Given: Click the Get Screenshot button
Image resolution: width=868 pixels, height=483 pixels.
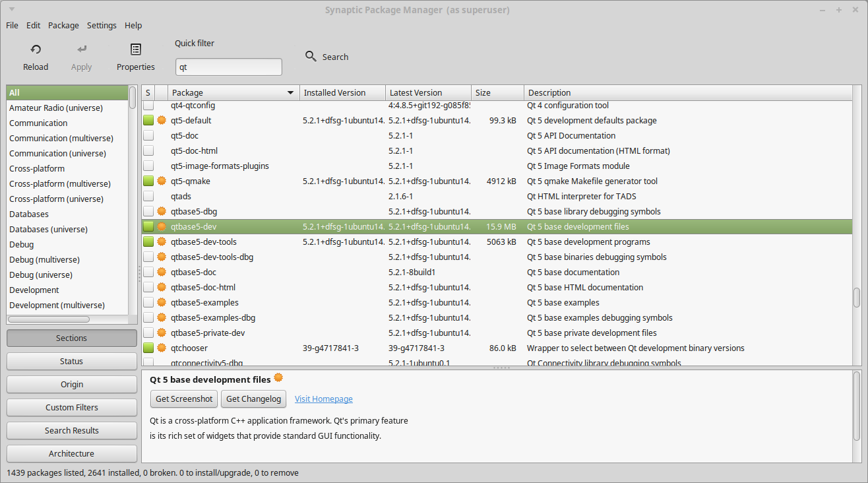Looking at the screenshot, I should [x=184, y=399].
